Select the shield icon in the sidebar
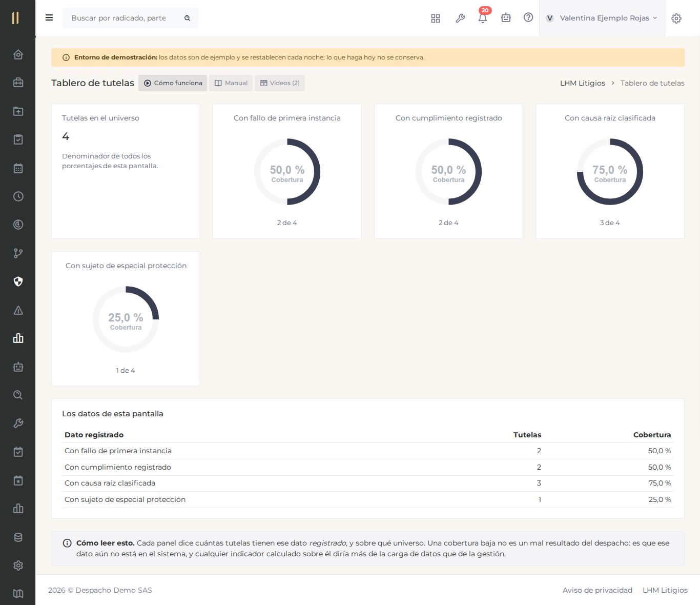Viewport: 700px width, 605px height. click(18, 281)
